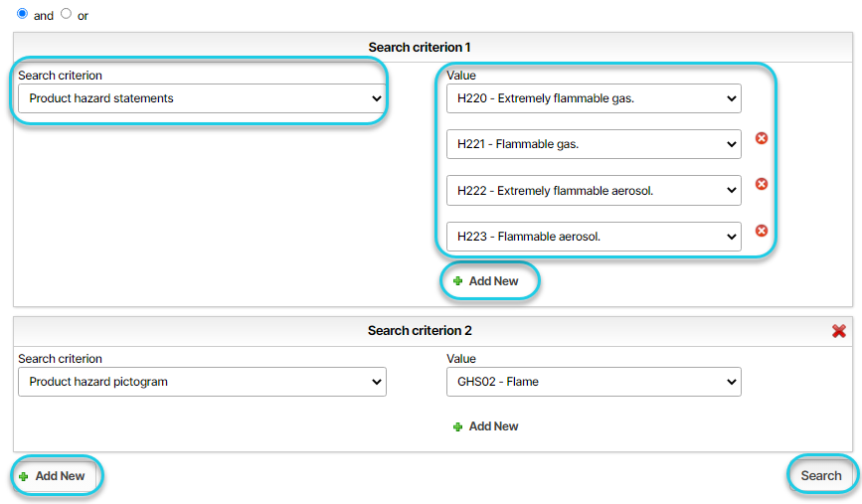
Task: Select the 'or' radio button
Action: click(x=66, y=14)
